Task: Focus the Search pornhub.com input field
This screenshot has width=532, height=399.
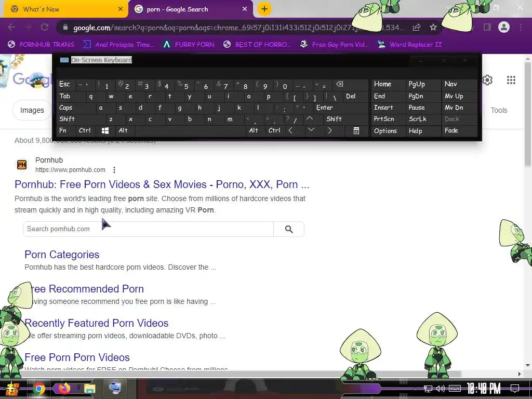Action: (x=148, y=229)
